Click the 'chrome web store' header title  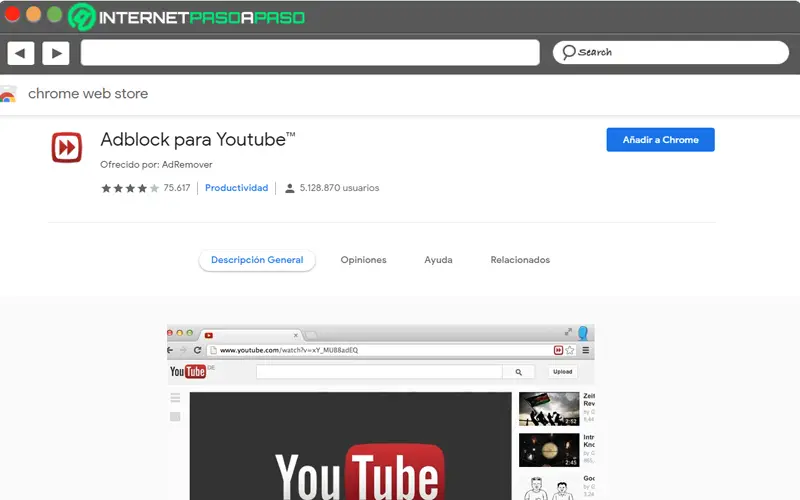coord(88,93)
